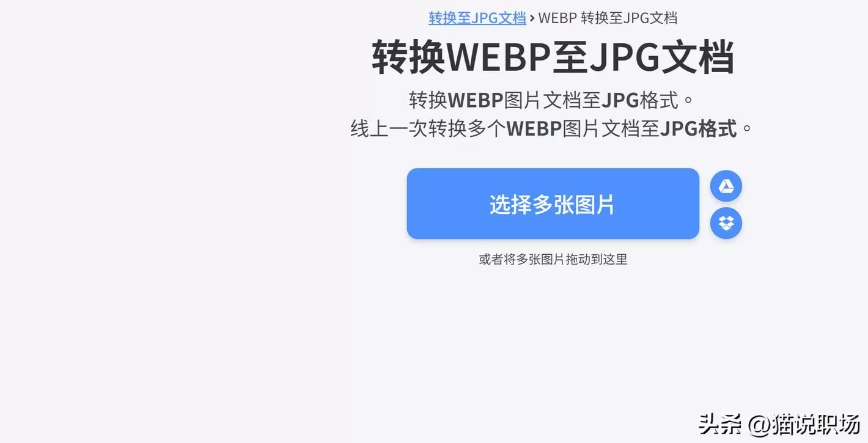Upload images from Google Drive
The width and height of the screenshot is (868, 443).
[x=726, y=186]
